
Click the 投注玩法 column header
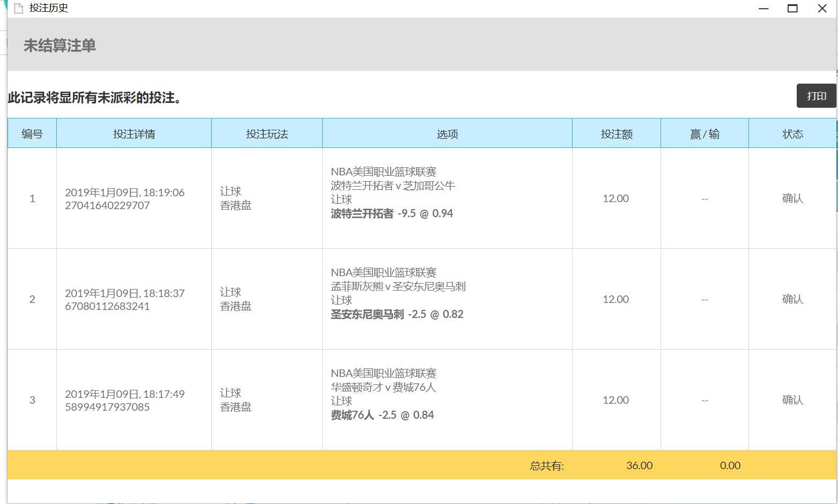(267, 134)
